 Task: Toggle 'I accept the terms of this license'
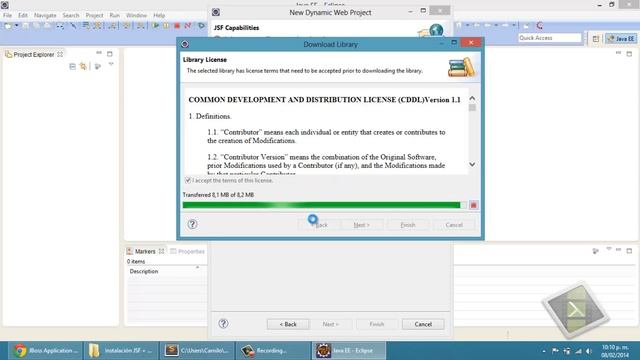[188, 180]
